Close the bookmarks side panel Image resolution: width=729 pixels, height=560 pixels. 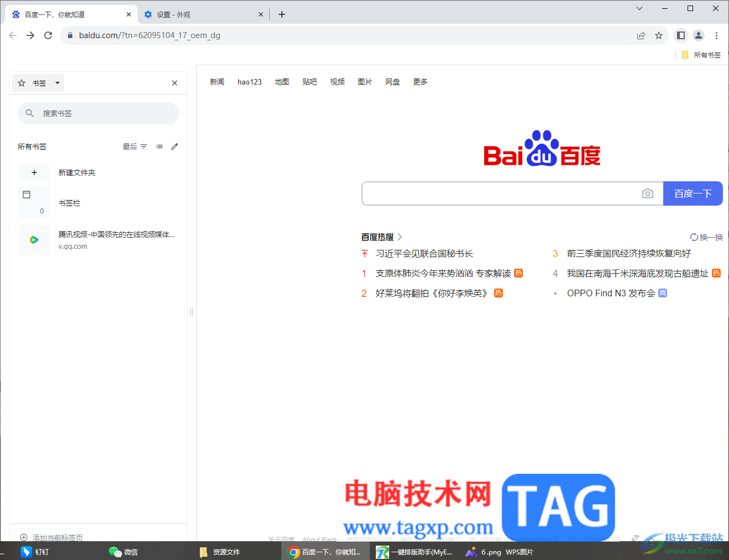point(175,83)
